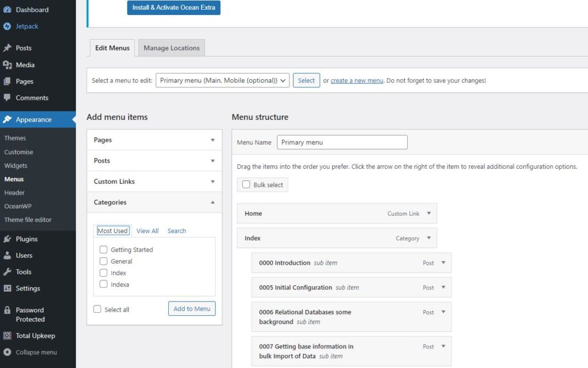588x368 pixels.
Task: Click the Jetpack icon
Action: coord(7,26)
